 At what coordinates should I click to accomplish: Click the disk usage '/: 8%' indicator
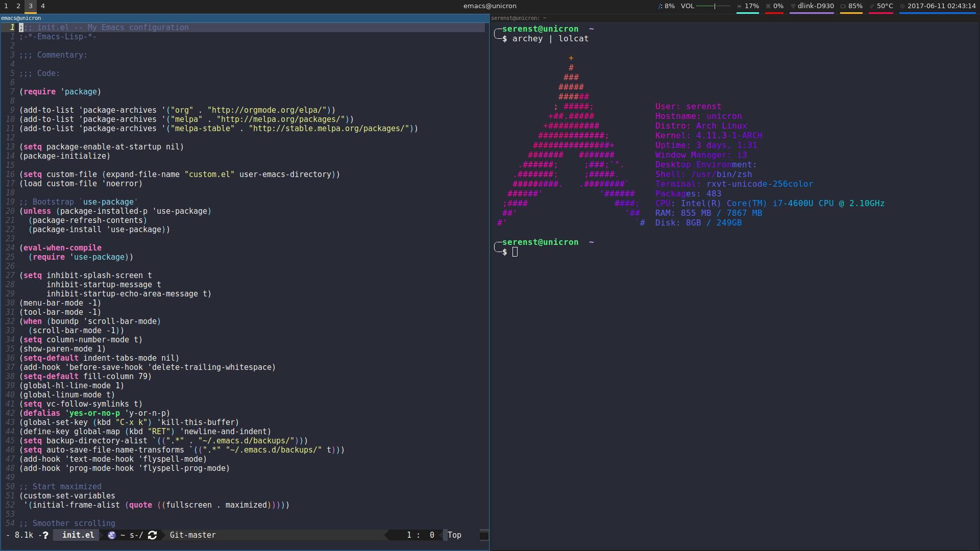(667, 6)
